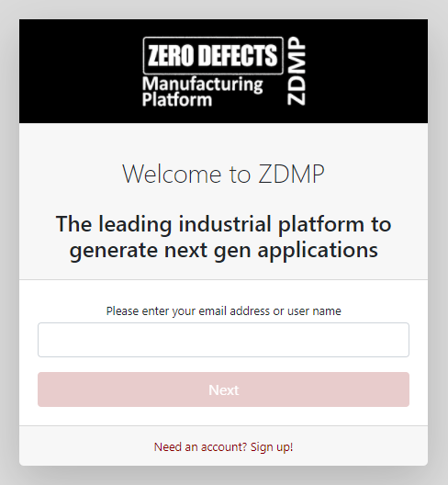Click the Welcome to ZDMP heading
448x485 pixels.
click(x=223, y=175)
